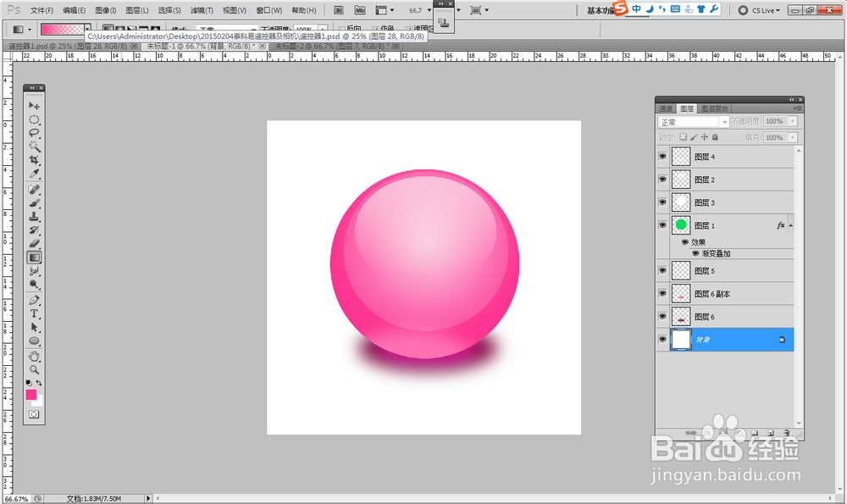
Task: Select the Move tool
Action: tap(35, 105)
